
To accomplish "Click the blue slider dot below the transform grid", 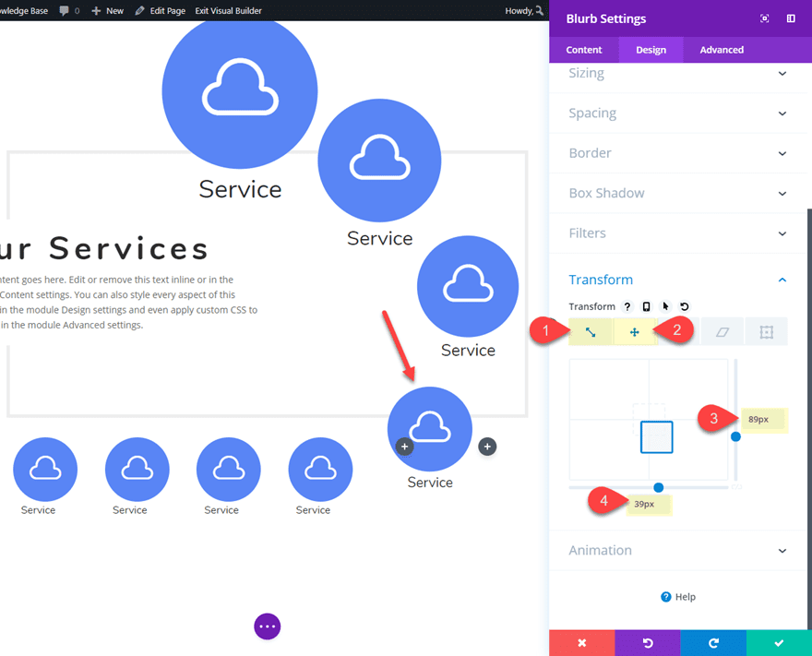I will tap(659, 486).
